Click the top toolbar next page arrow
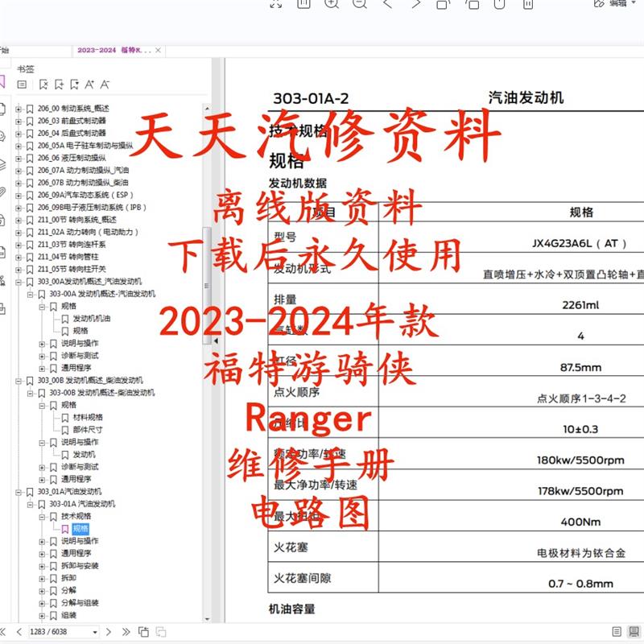This screenshot has width=644, height=644. coord(416,4)
